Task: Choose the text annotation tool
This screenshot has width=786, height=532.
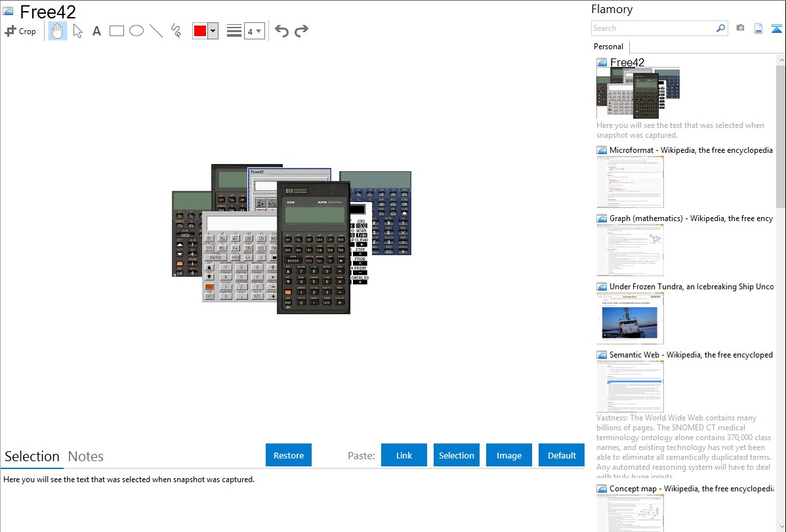Action: (96, 31)
